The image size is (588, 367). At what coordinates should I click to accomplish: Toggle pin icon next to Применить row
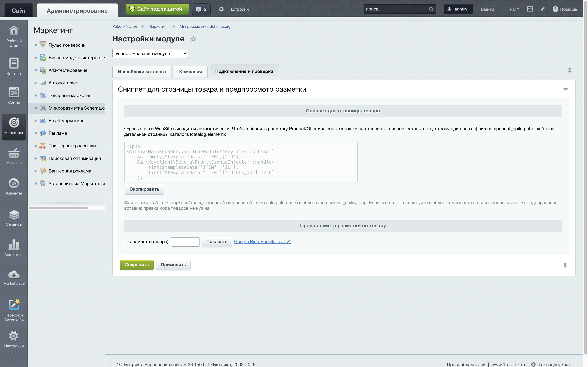(565, 265)
